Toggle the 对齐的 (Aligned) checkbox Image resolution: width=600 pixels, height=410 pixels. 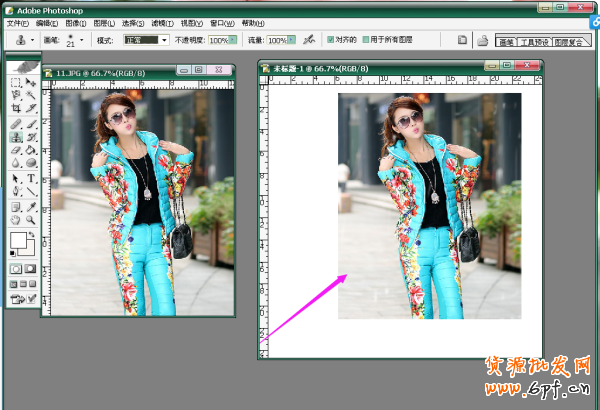click(x=333, y=40)
